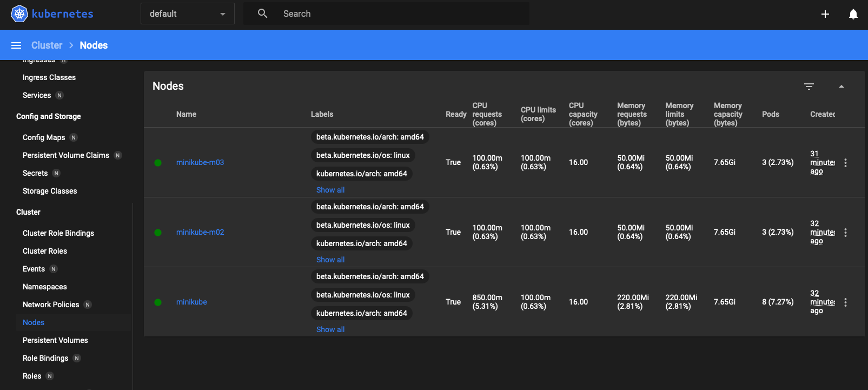The height and width of the screenshot is (390, 868).
Task: Open Config Maps in the sidebar
Action: [44, 137]
